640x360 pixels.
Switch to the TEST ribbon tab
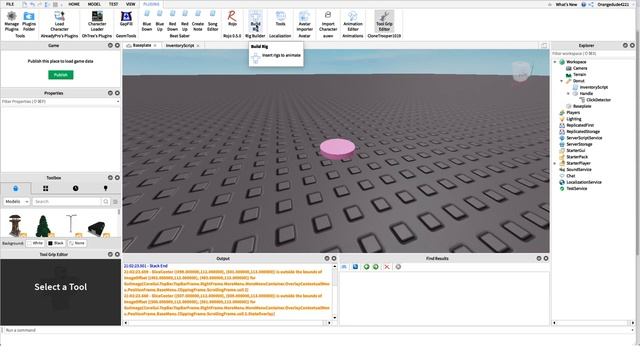[x=113, y=4]
